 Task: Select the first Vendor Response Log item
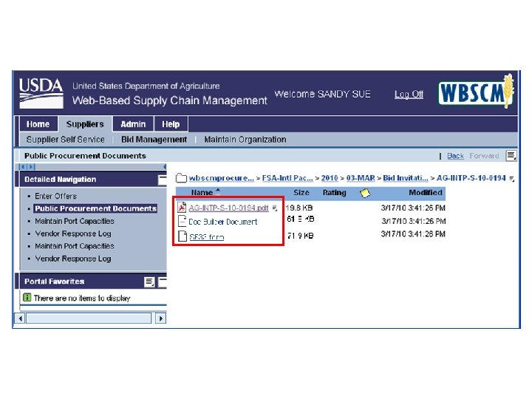point(73,233)
